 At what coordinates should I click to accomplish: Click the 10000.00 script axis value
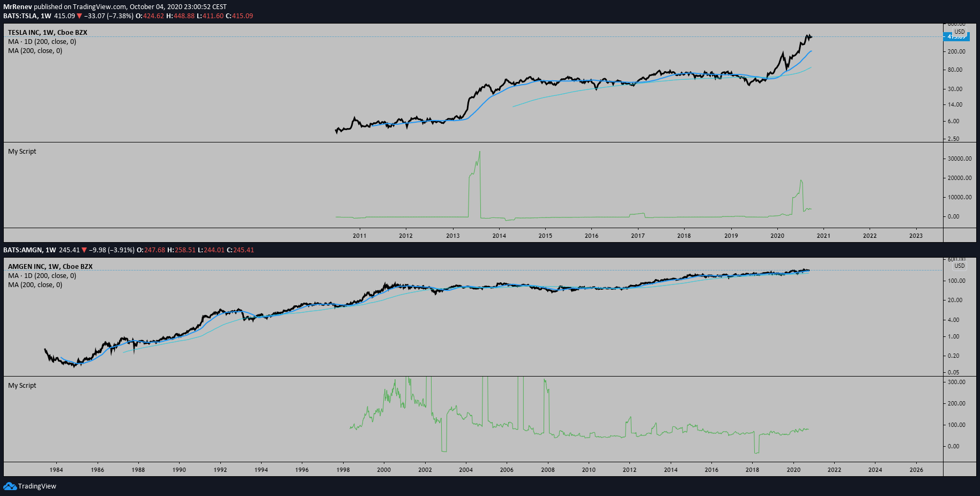coord(960,198)
